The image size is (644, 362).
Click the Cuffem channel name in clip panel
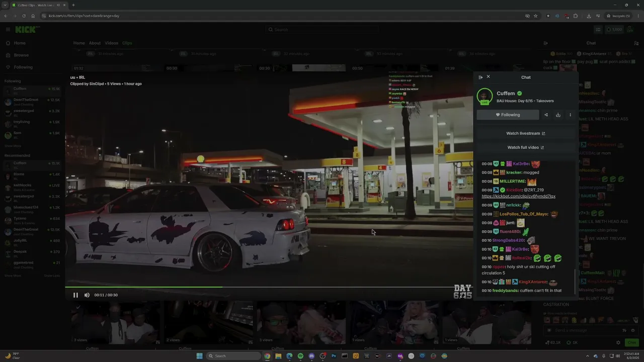506,94
